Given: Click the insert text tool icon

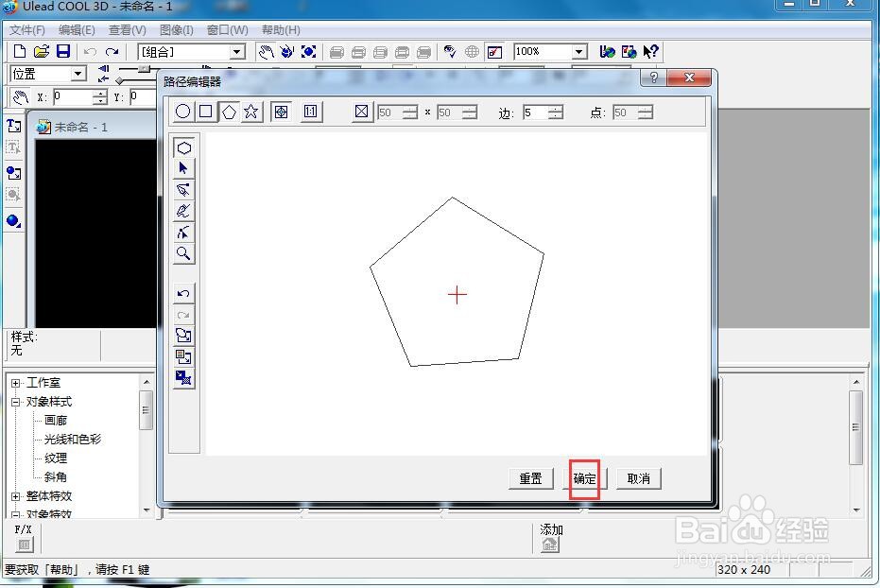Looking at the screenshot, I should [13, 126].
